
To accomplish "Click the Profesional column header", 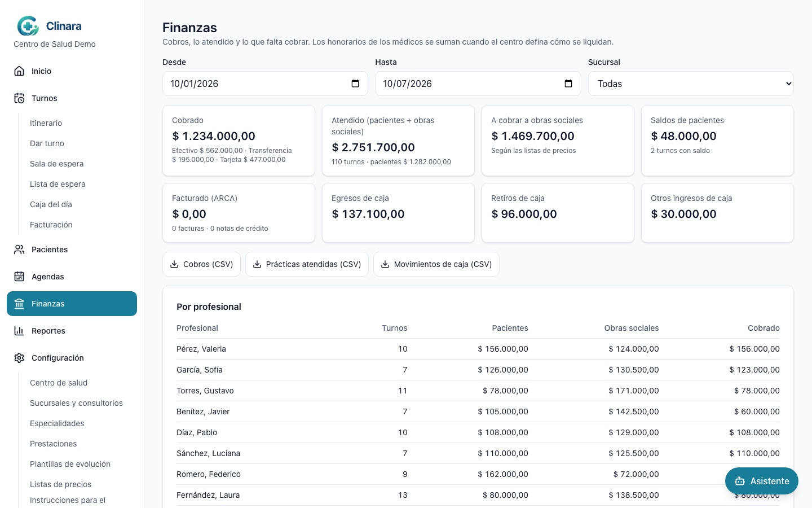I will click(197, 328).
